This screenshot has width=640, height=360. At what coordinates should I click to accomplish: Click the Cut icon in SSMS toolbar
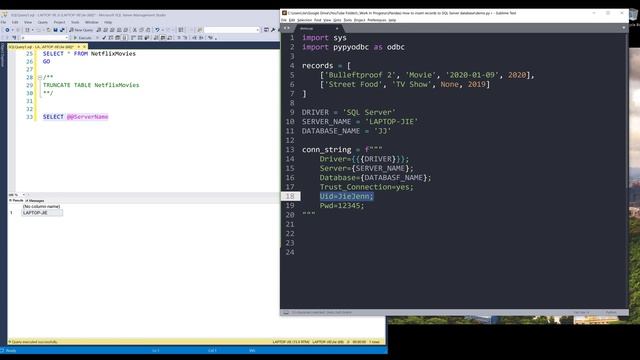(135, 30)
